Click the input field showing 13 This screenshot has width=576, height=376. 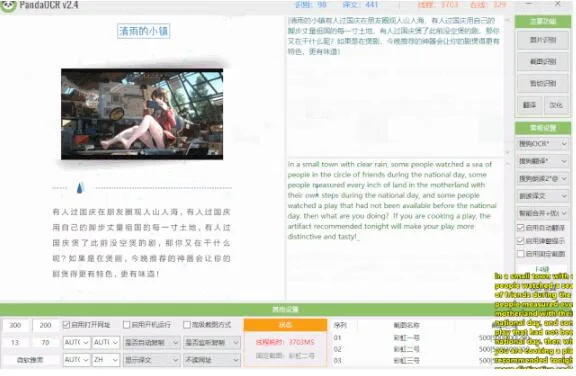point(15,343)
